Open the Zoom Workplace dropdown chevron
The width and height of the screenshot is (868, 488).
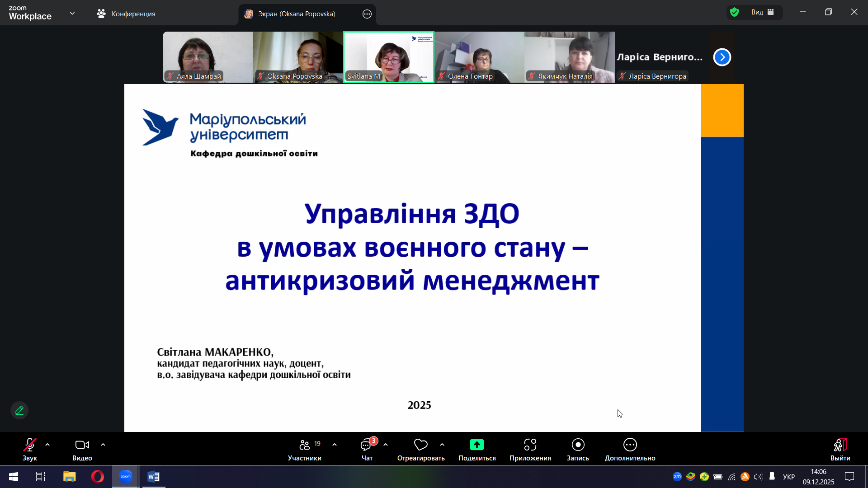(x=72, y=13)
